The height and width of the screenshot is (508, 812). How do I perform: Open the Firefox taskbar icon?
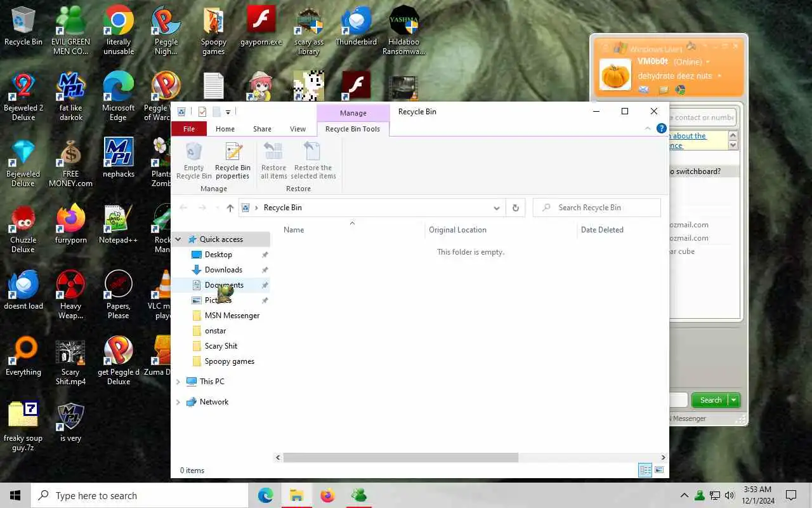327,495
